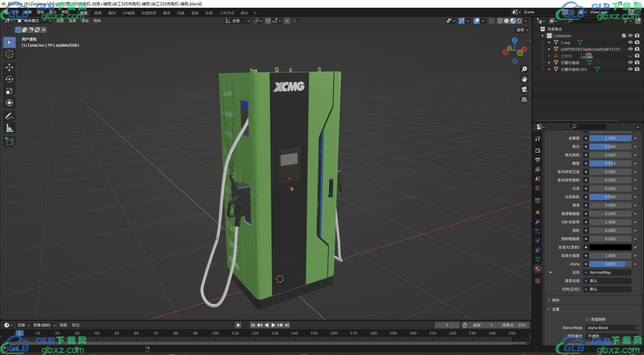Screen dimensions: 644x355
Task: Jump to the timeline end frame
Action: click(287, 325)
